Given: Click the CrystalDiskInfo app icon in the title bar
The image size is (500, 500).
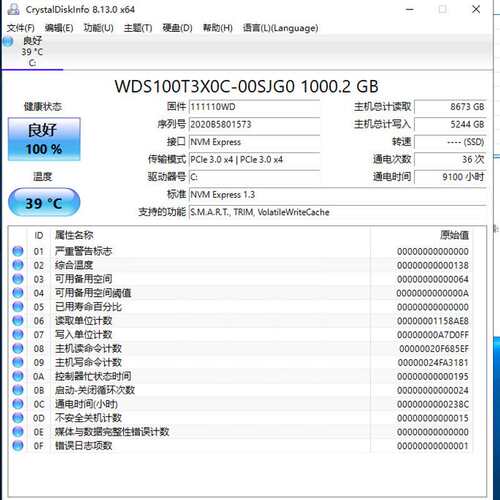Looking at the screenshot, I should pyautogui.click(x=13, y=9).
